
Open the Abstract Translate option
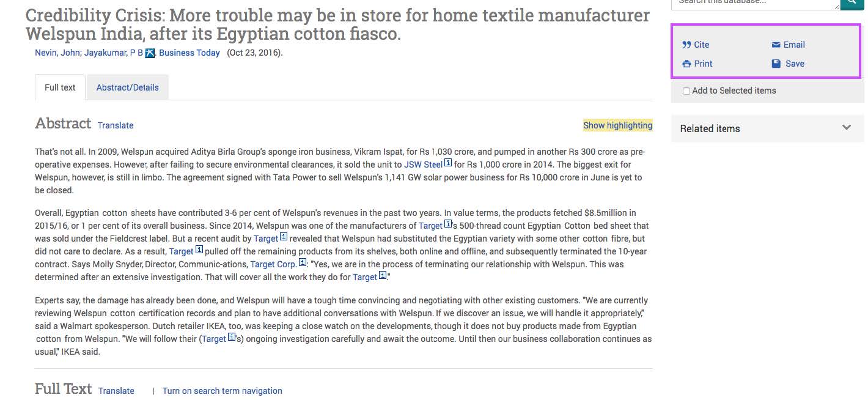[116, 125]
